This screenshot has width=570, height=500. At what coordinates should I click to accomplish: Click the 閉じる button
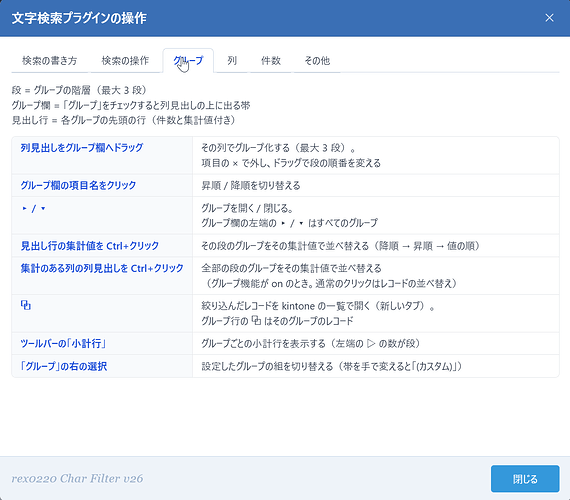[525, 479]
